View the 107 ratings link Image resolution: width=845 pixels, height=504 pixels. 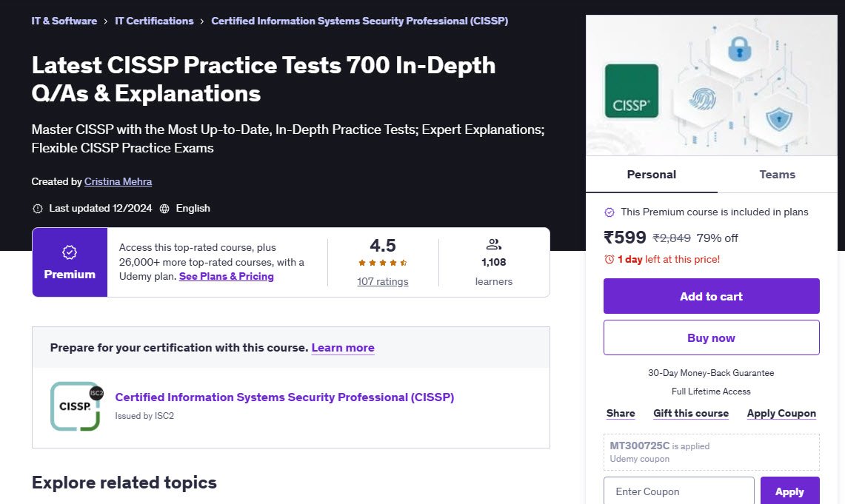tap(383, 281)
